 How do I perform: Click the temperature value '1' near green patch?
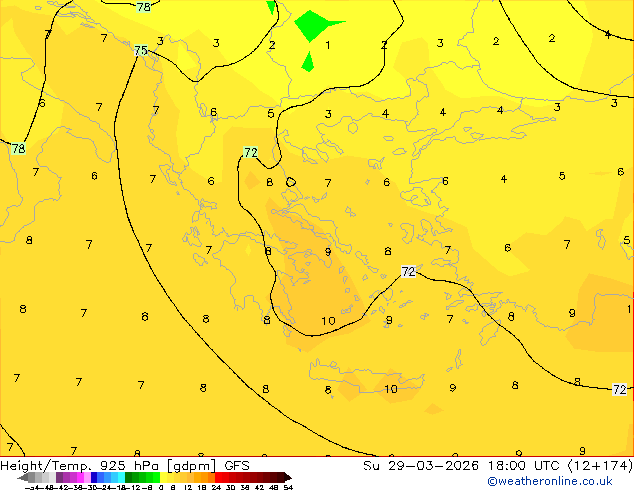pos(328,45)
